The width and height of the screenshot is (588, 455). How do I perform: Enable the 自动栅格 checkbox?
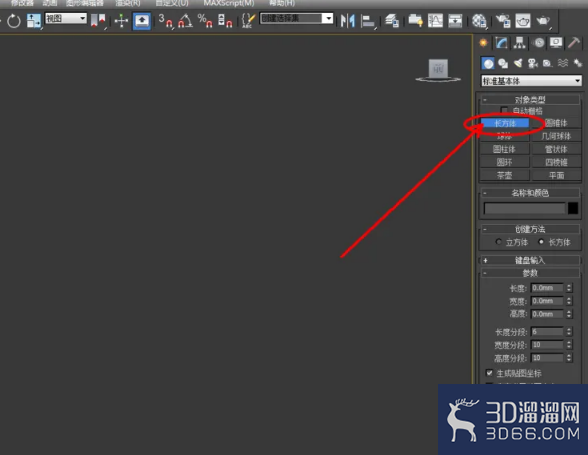pos(504,111)
